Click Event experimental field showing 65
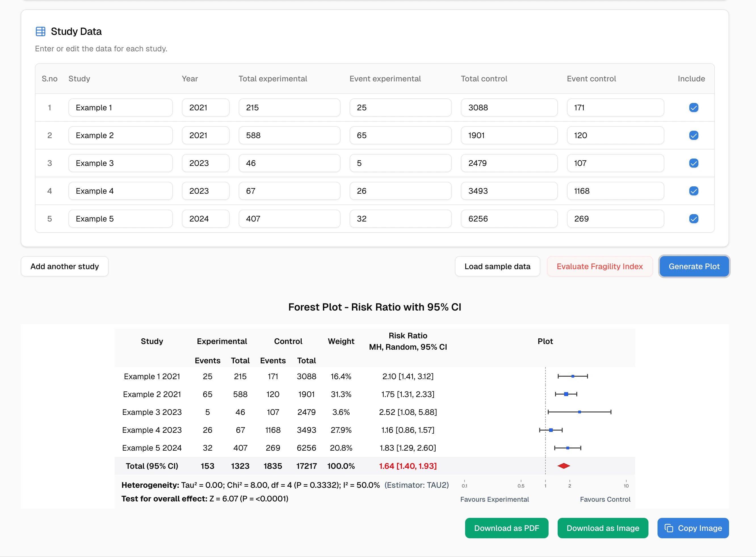Viewport: 756px width, 557px height. click(x=400, y=136)
